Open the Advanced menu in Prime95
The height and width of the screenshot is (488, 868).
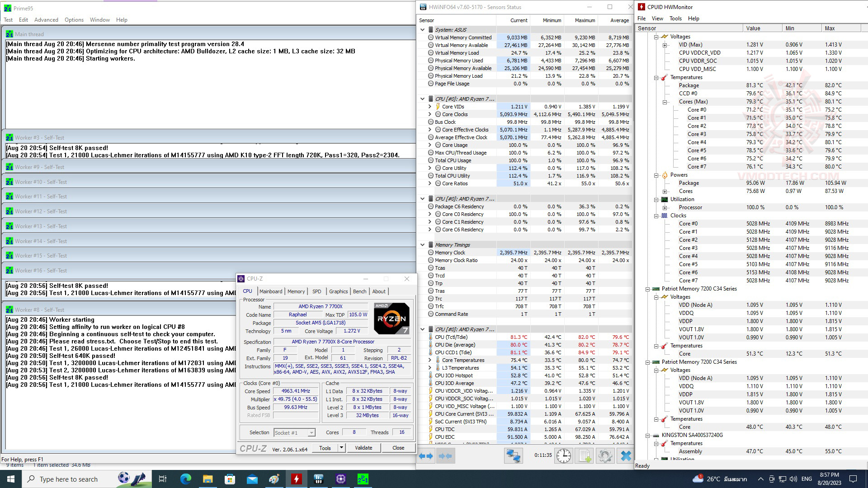tap(46, 20)
